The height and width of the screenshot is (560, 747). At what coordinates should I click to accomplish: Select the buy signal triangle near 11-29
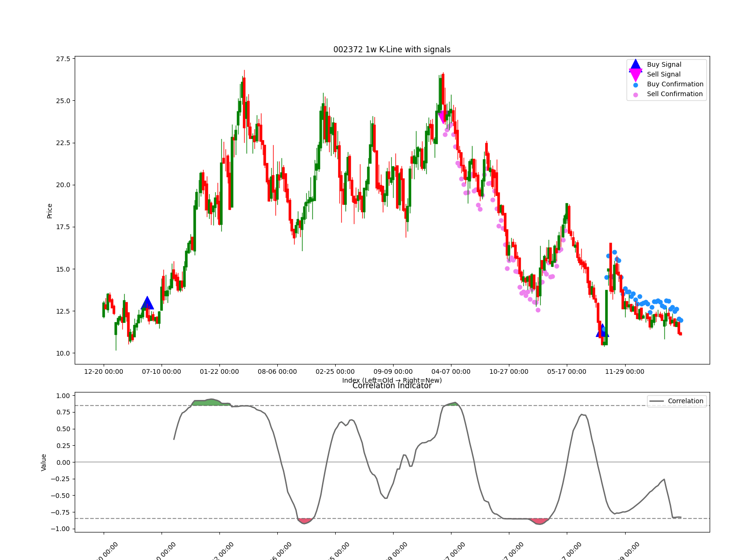click(602, 330)
